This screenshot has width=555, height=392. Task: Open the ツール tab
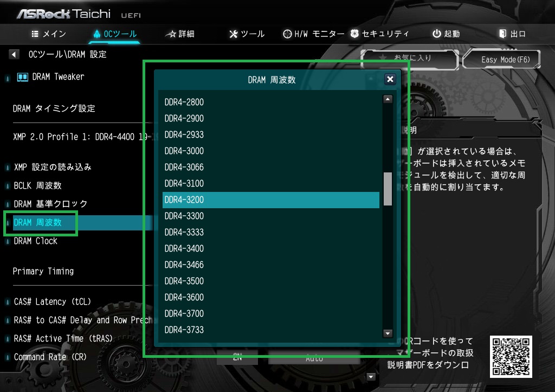[247, 34]
